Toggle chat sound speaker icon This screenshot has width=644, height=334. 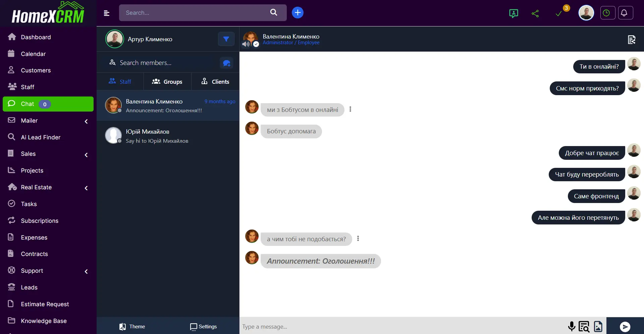coord(246,44)
